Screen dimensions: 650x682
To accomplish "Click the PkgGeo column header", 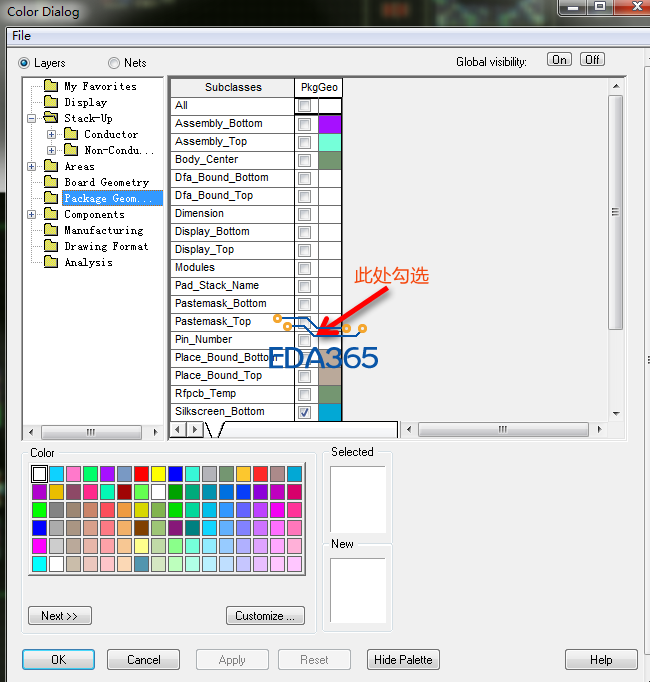I will [319, 87].
